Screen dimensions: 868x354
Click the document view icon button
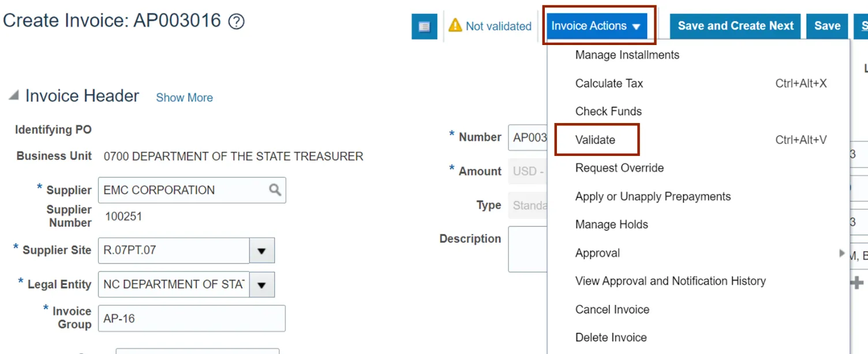[424, 27]
